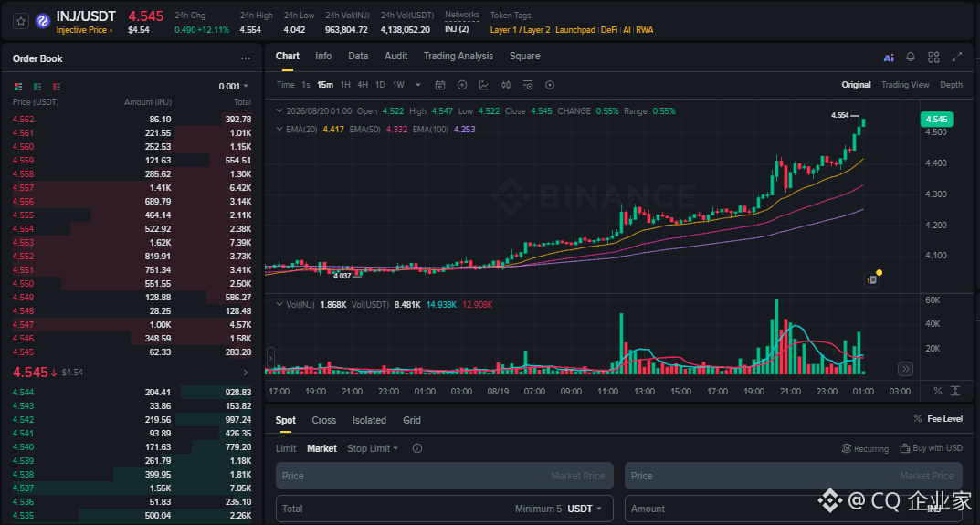Screen dimensions: 980x525
Task: Select the Limit order type
Action: tap(286, 448)
